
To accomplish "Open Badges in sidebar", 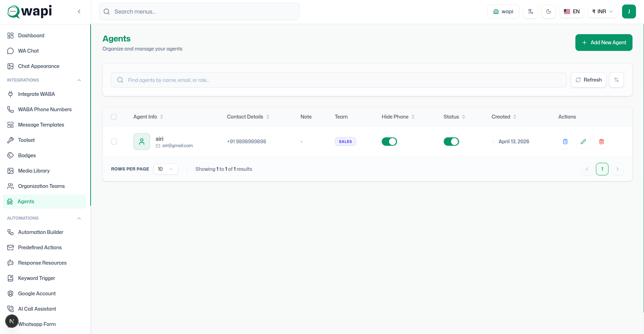I will tap(45, 155).
